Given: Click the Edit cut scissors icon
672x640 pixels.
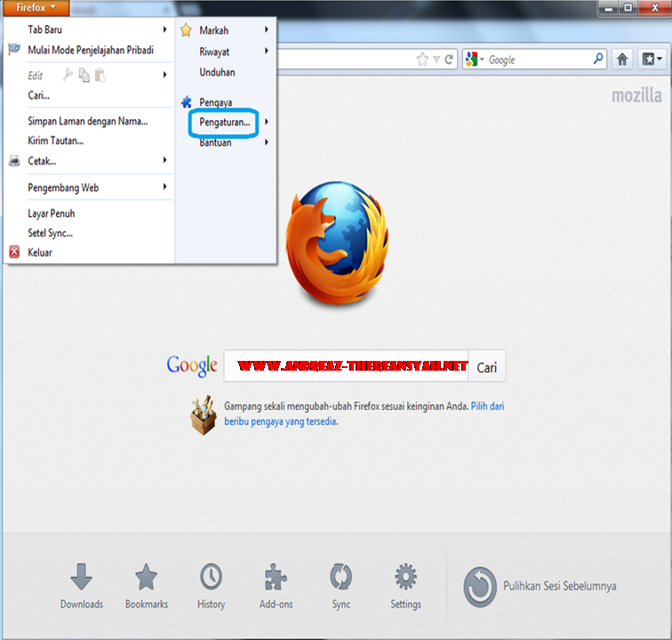Looking at the screenshot, I should pyautogui.click(x=68, y=75).
